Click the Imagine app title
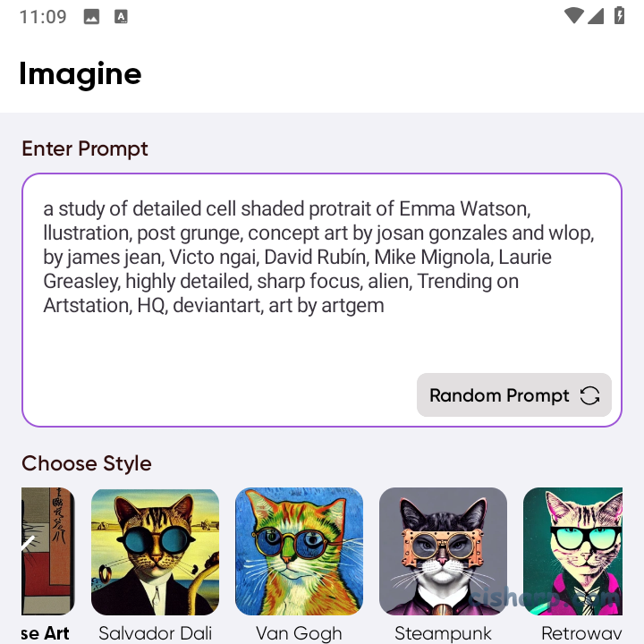 pos(80,73)
